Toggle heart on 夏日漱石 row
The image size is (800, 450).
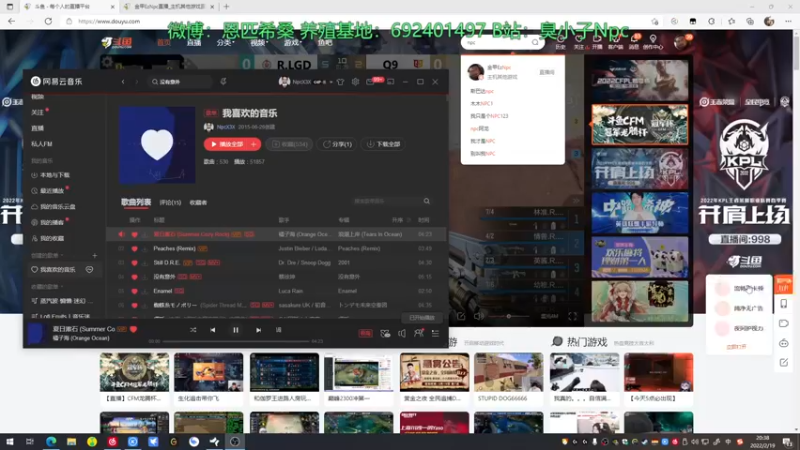tap(134, 234)
